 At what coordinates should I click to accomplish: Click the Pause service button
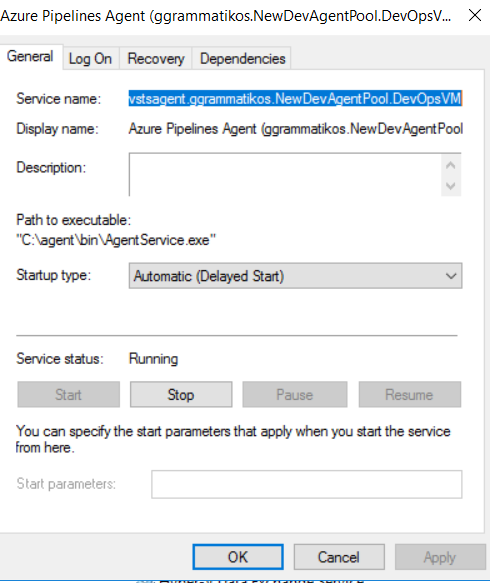(x=295, y=394)
